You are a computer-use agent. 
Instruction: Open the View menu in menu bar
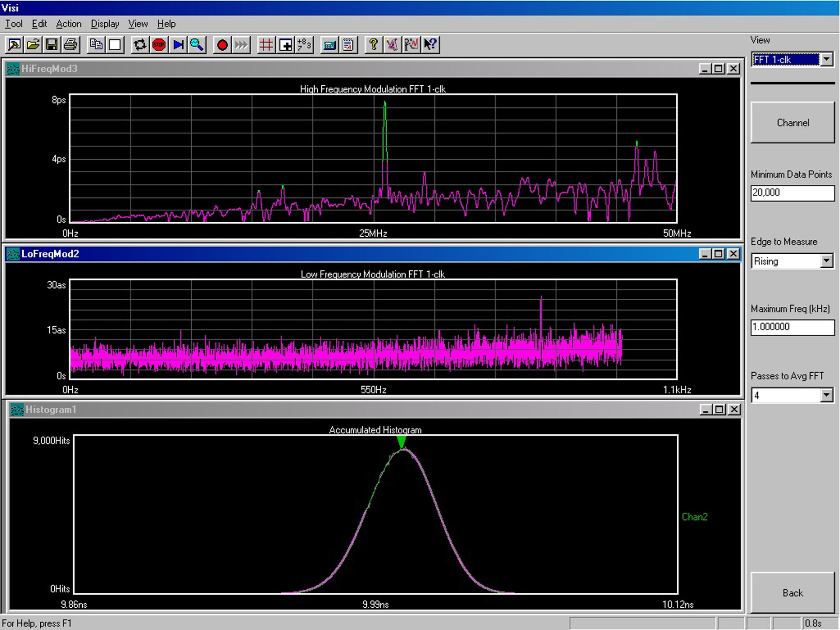[x=138, y=24]
